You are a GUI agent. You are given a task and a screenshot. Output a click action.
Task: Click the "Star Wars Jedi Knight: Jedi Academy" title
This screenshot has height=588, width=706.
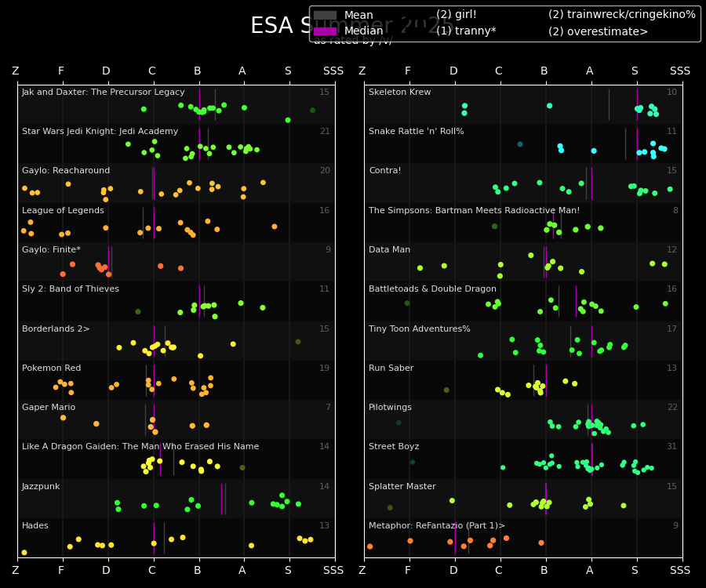point(100,132)
